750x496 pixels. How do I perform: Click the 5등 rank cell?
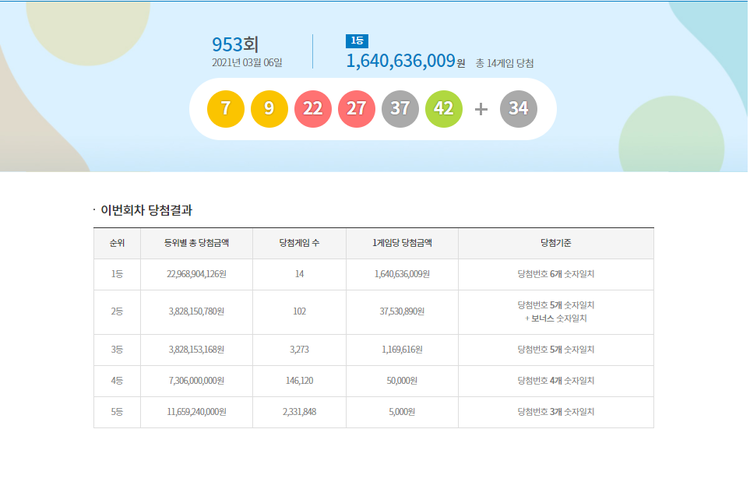117,412
